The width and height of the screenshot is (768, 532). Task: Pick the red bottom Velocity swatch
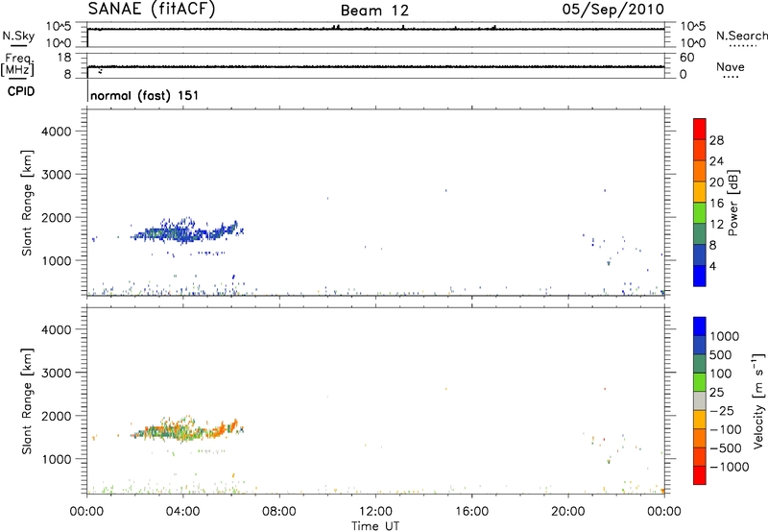[700, 475]
